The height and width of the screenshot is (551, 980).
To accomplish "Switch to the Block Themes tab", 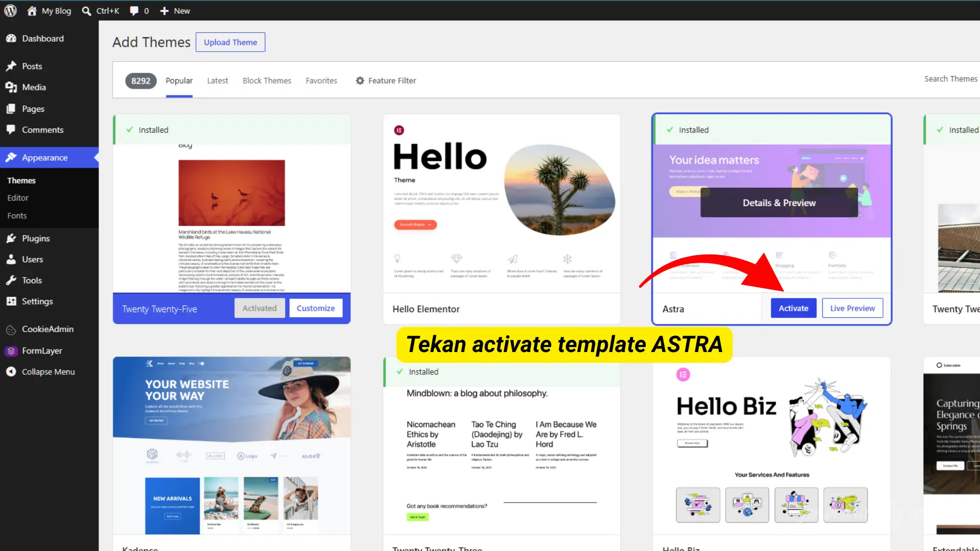I will click(x=267, y=81).
